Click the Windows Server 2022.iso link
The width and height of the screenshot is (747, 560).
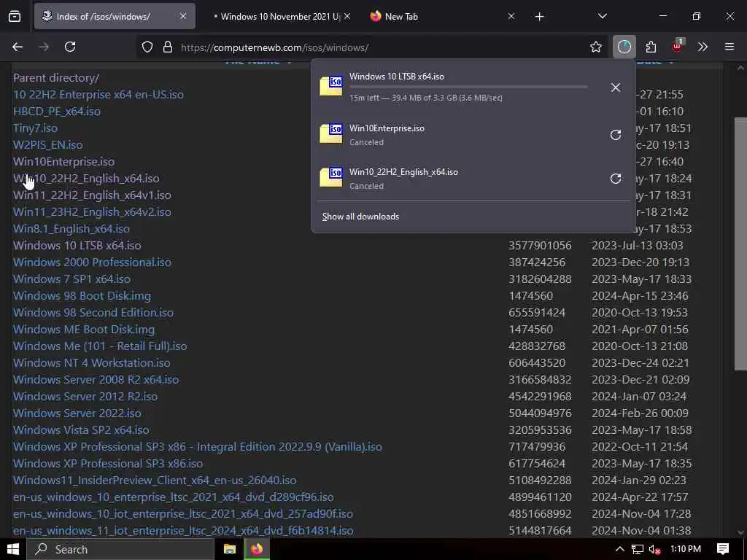(77, 413)
